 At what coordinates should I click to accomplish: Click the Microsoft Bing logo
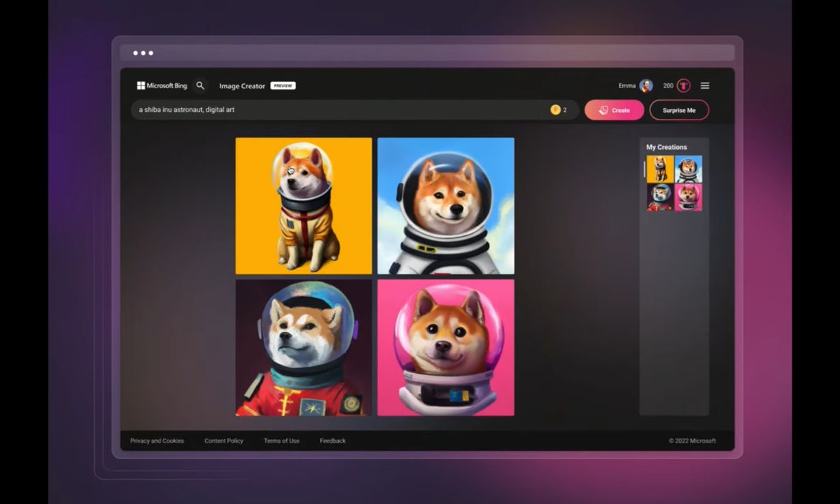pyautogui.click(x=162, y=85)
